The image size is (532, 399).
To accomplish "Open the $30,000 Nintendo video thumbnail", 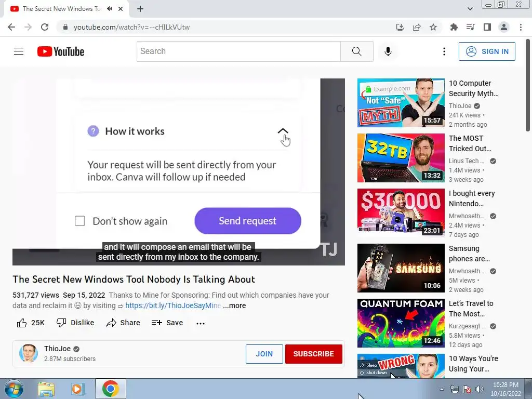I will click(x=401, y=212).
